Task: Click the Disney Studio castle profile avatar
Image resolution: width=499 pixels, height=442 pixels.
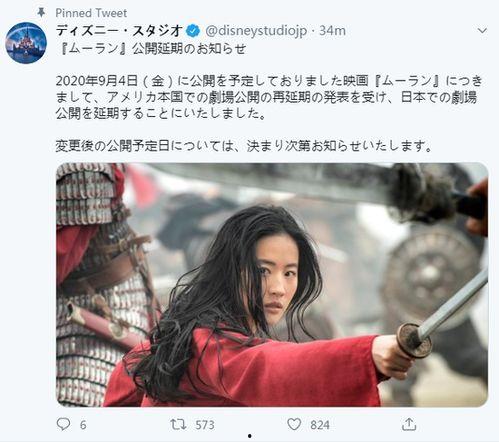Action: tap(26, 43)
